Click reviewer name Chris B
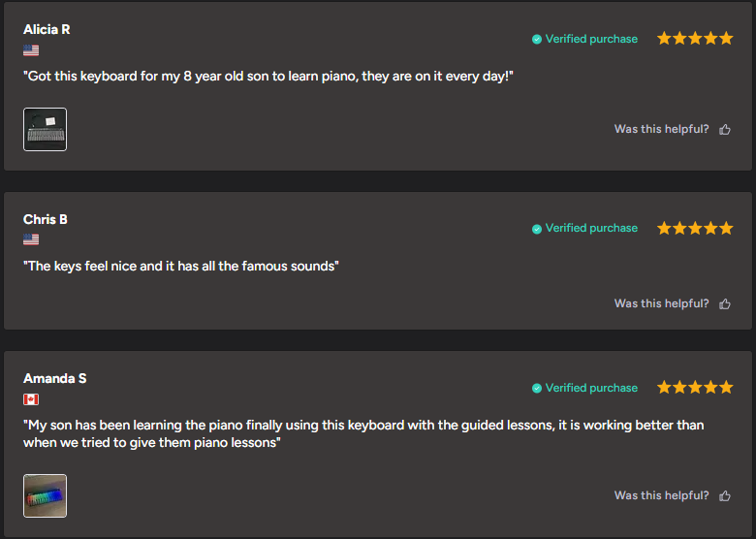 pyautogui.click(x=46, y=219)
